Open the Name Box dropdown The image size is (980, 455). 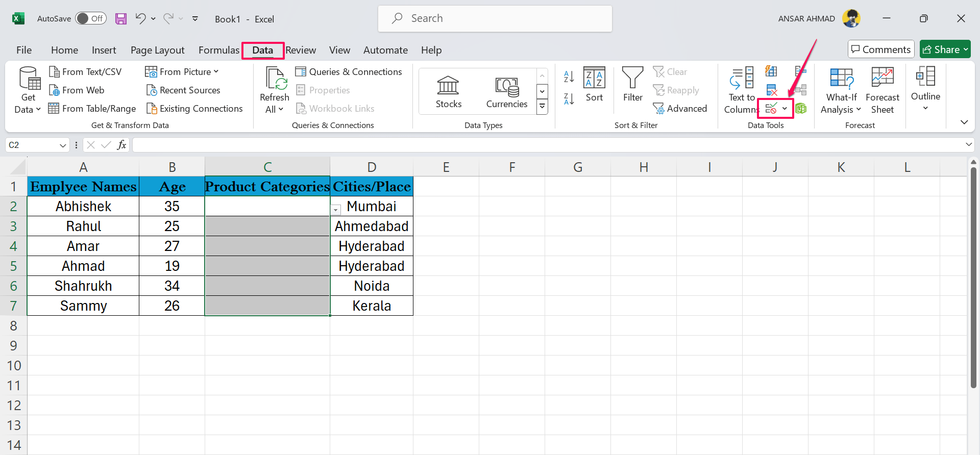pyautogui.click(x=63, y=145)
